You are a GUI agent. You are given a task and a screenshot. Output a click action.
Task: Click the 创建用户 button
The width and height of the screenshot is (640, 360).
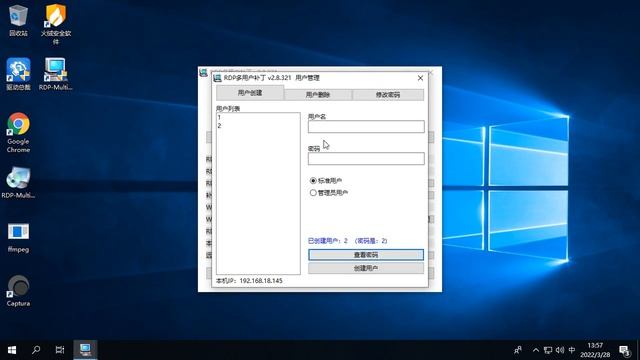pos(366,268)
